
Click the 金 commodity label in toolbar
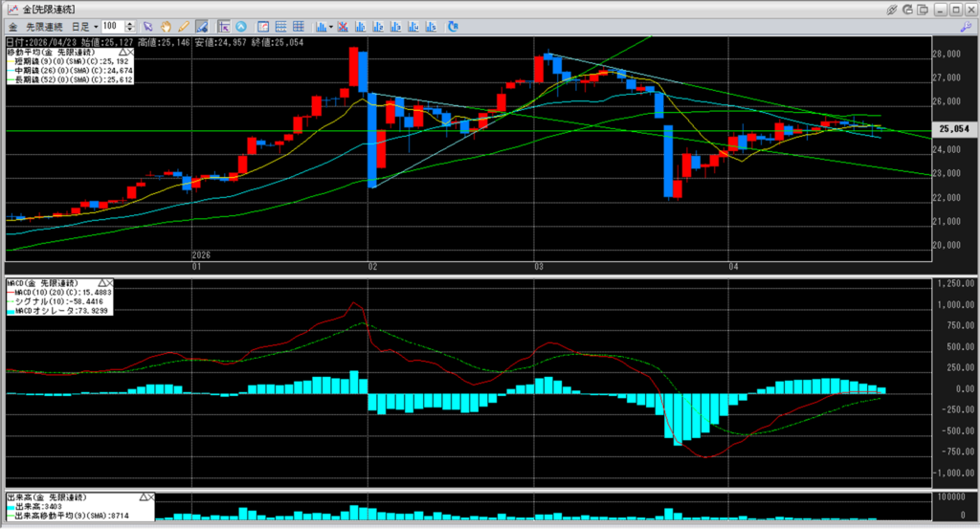tap(12, 27)
